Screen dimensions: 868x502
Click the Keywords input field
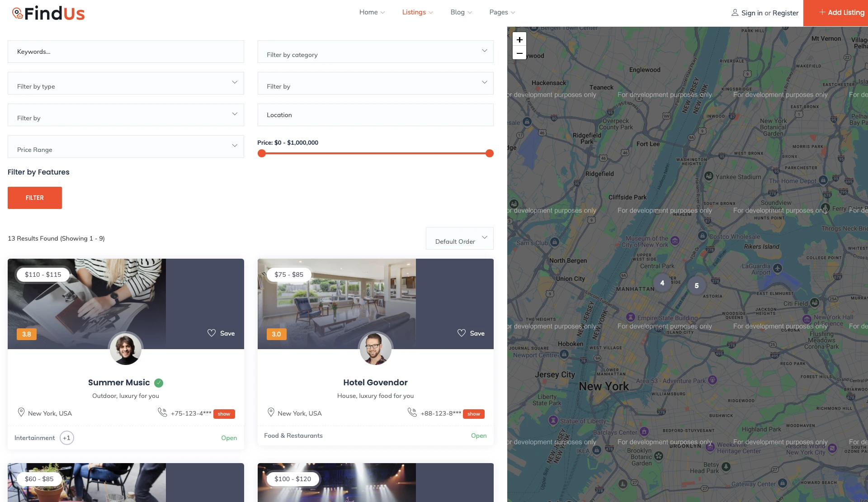(126, 52)
